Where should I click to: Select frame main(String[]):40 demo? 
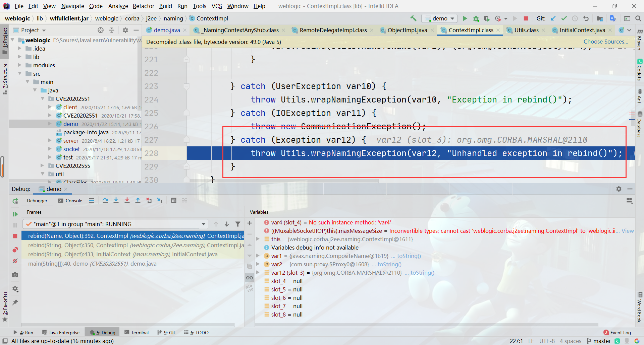coord(132,264)
